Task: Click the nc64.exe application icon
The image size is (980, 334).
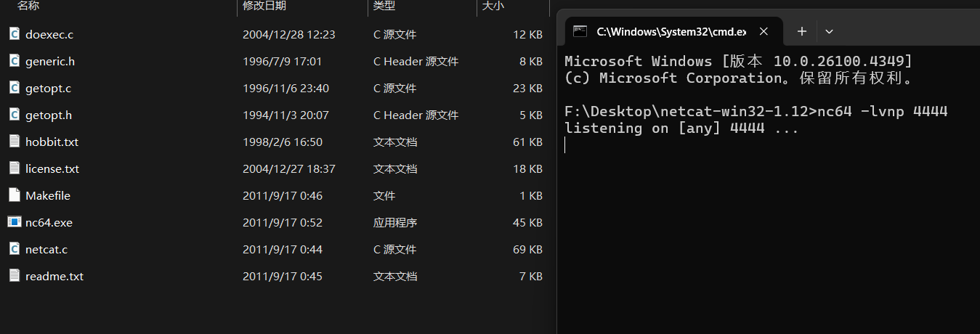Action: tap(14, 222)
